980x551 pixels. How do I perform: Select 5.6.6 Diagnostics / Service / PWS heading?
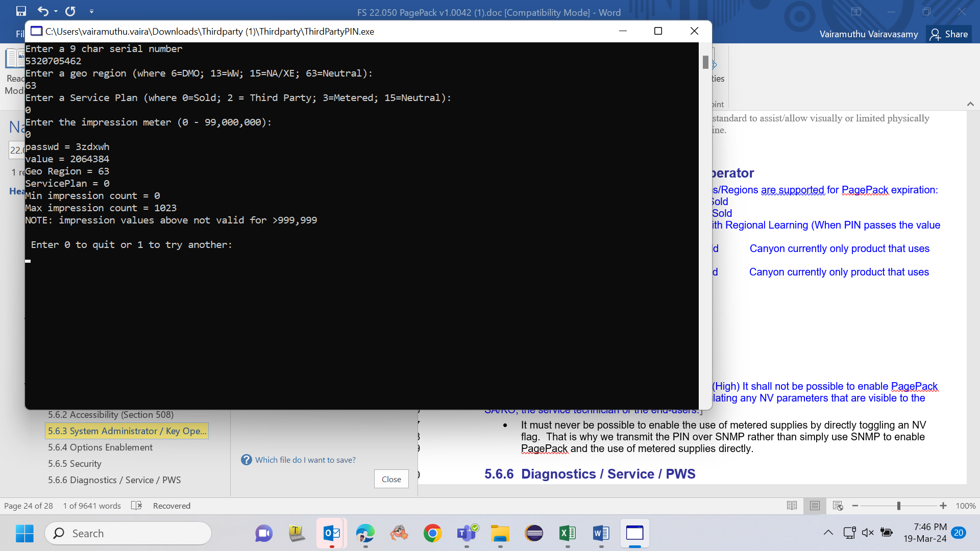pos(114,480)
